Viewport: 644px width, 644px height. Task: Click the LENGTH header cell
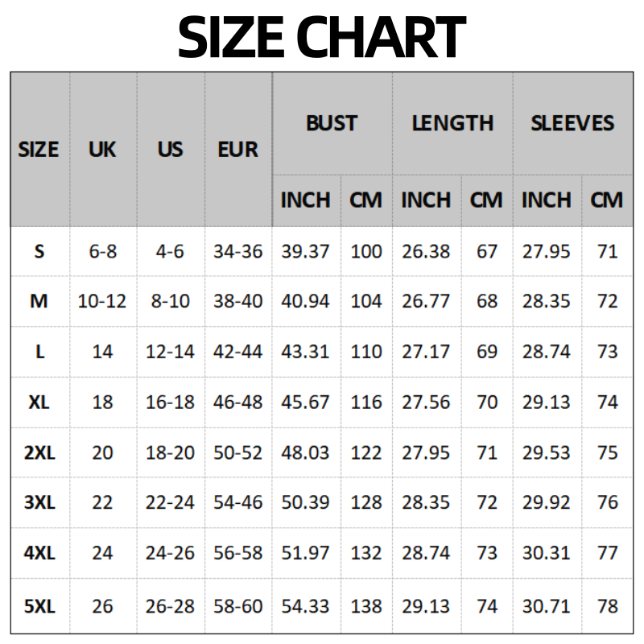452,123
